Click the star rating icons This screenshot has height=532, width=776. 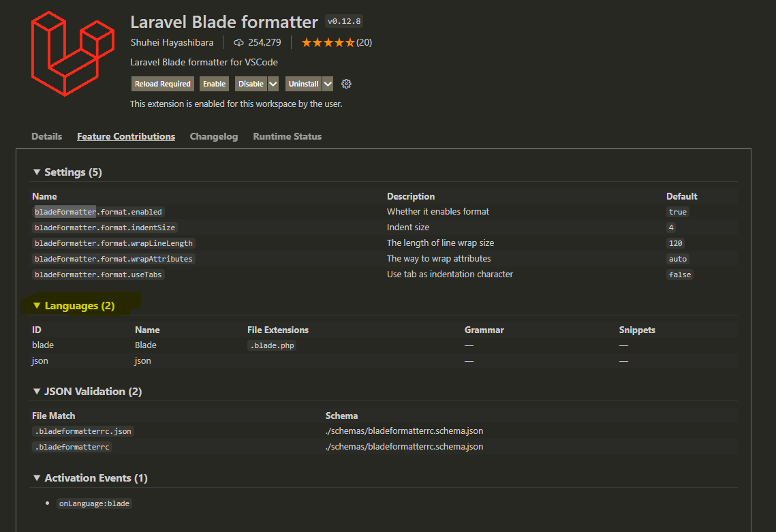(x=328, y=42)
